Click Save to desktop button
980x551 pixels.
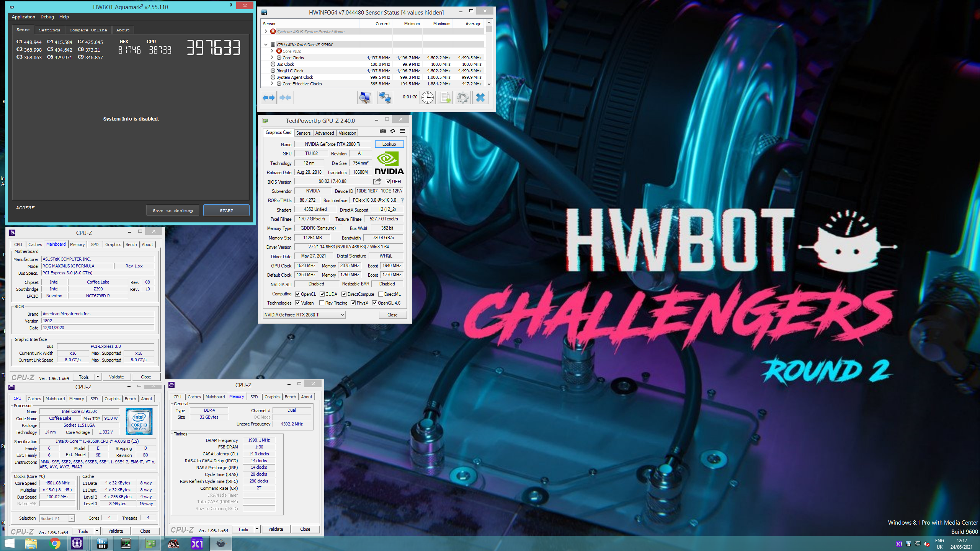coord(173,210)
